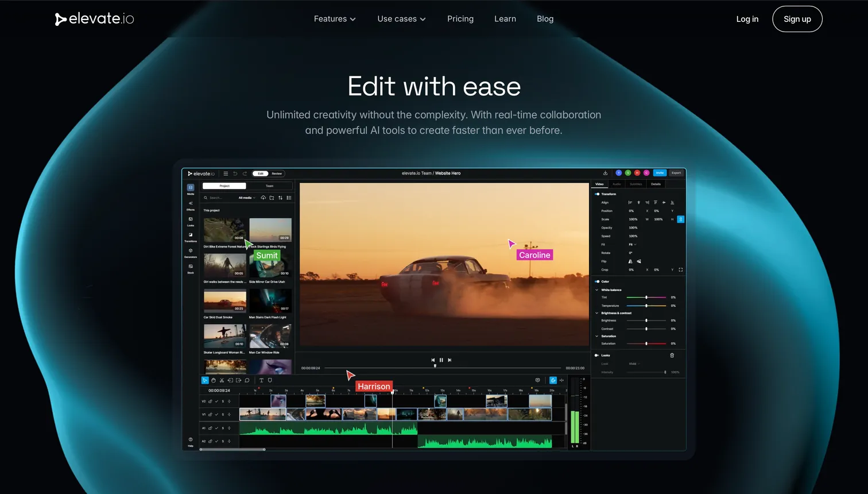Disable the Color adjustments toggle
The height and width of the screenshot is (494, 868).
597,281
